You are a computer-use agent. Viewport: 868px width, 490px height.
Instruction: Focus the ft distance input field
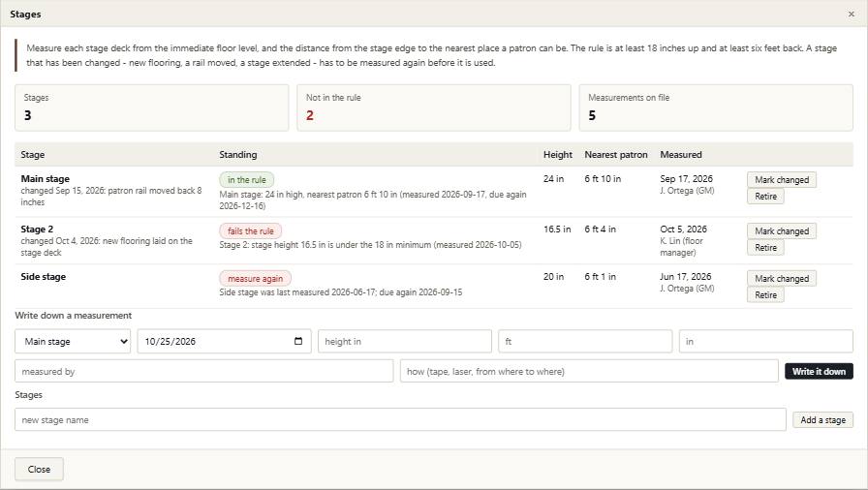(x=585, y=341)
